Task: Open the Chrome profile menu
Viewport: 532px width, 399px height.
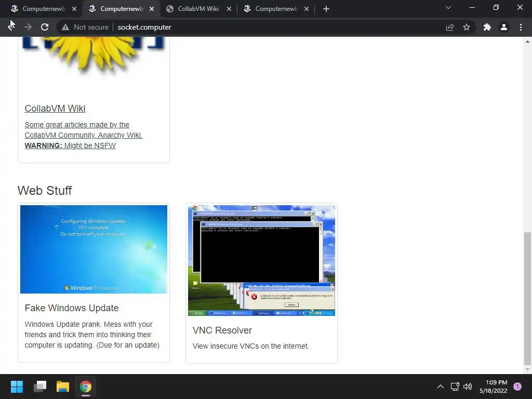Action: (504, 27)
